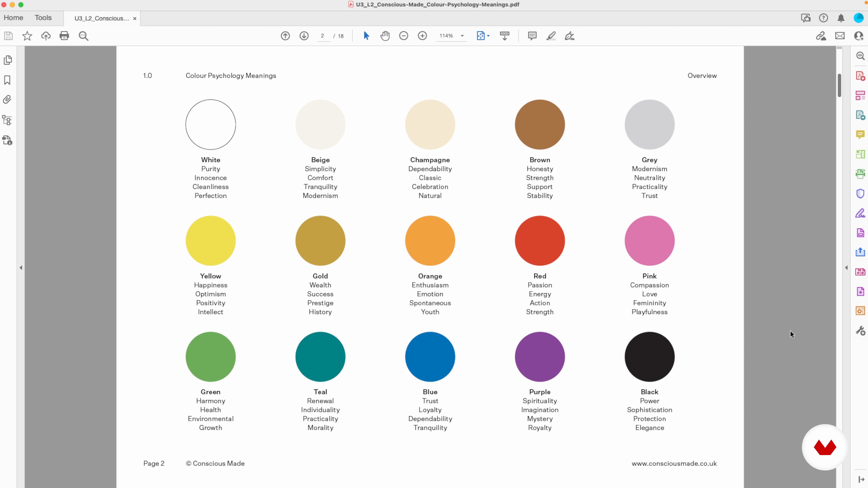
Task: Collapse the right tools pane arrow
Action: 847,268
